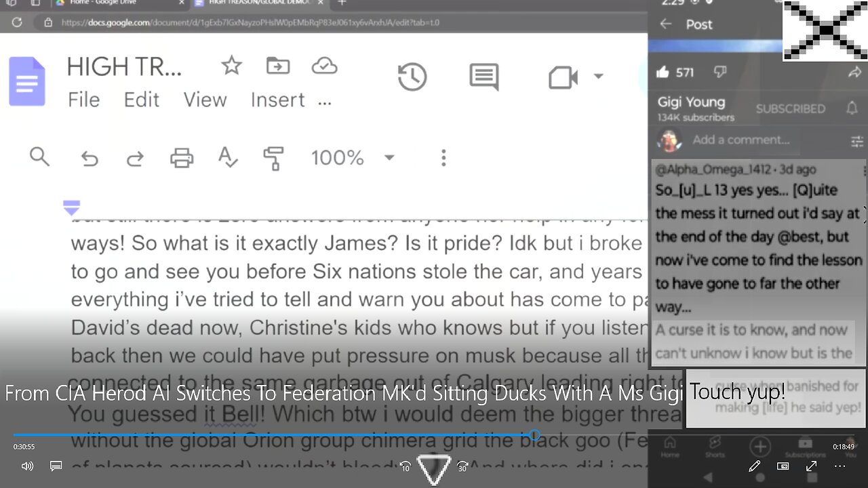Viewport: 868px width, 488px height.
Task: Click the Home icon in phone bottom bar
Action: [x=669, y=447]
